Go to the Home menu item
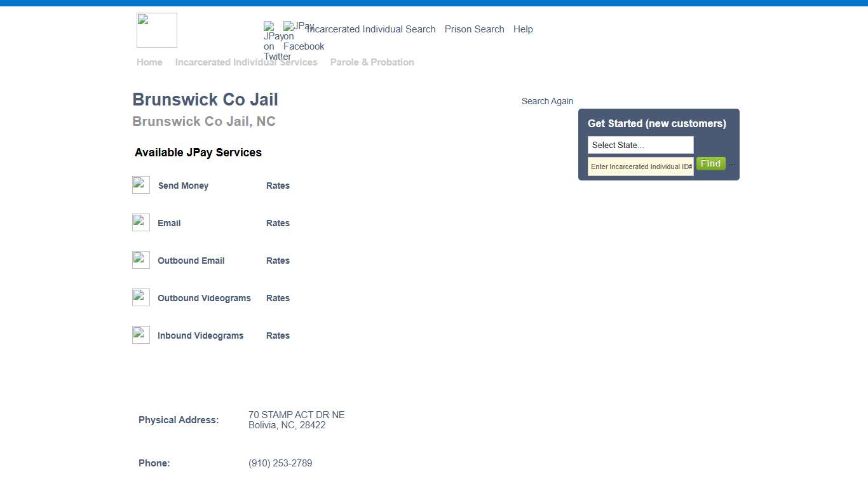868x488 pixels. pos(149,62)
